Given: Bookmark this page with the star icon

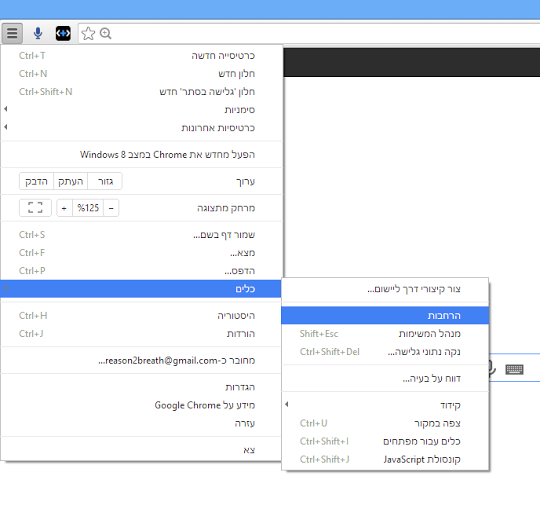Looking at the screenshot, I should point(88,33).
